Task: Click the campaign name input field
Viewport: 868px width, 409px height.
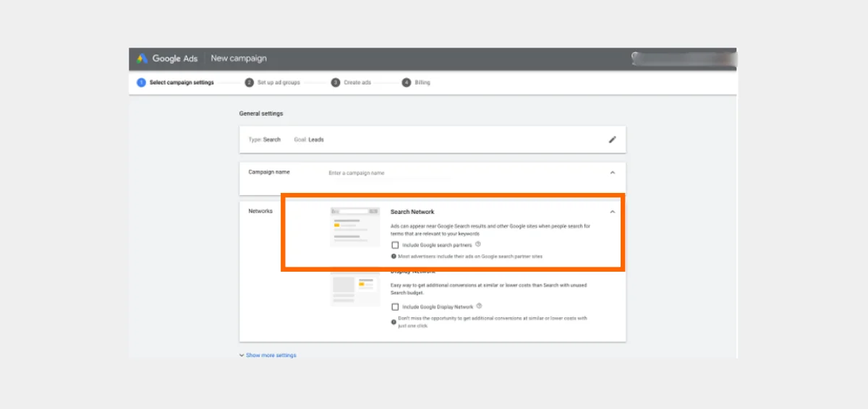Action: [389, 173]
